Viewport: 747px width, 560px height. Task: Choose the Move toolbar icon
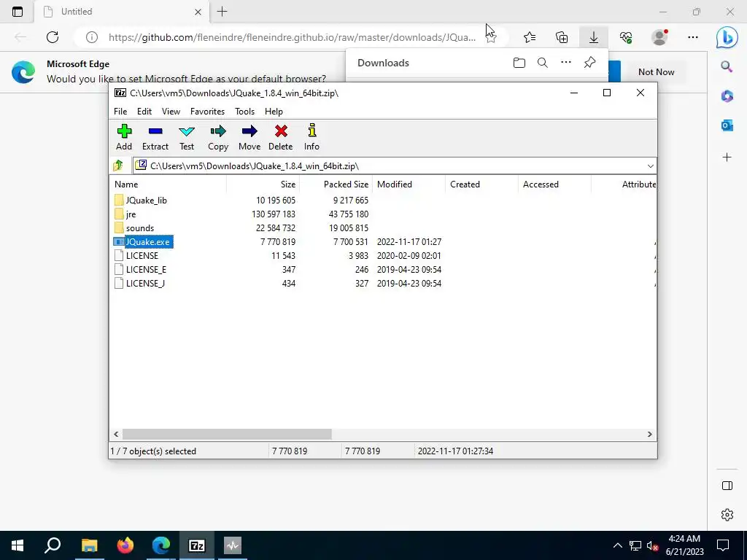tap(249, 137)
